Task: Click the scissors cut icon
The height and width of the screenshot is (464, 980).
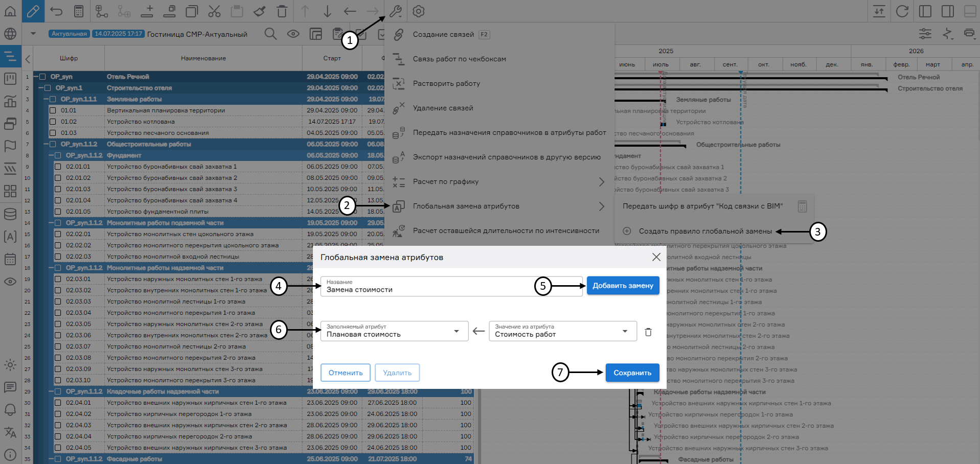Action: pyautogui.click(x=214, y=11)
